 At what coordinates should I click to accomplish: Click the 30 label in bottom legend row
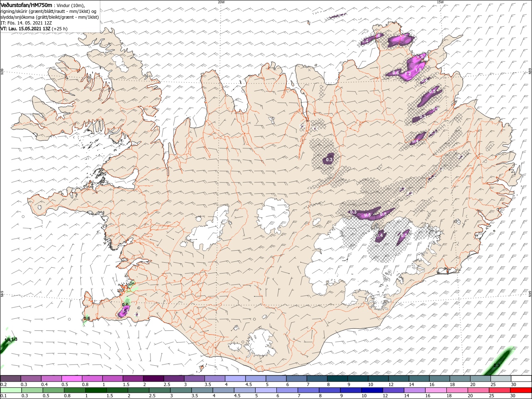coord(514,396)
